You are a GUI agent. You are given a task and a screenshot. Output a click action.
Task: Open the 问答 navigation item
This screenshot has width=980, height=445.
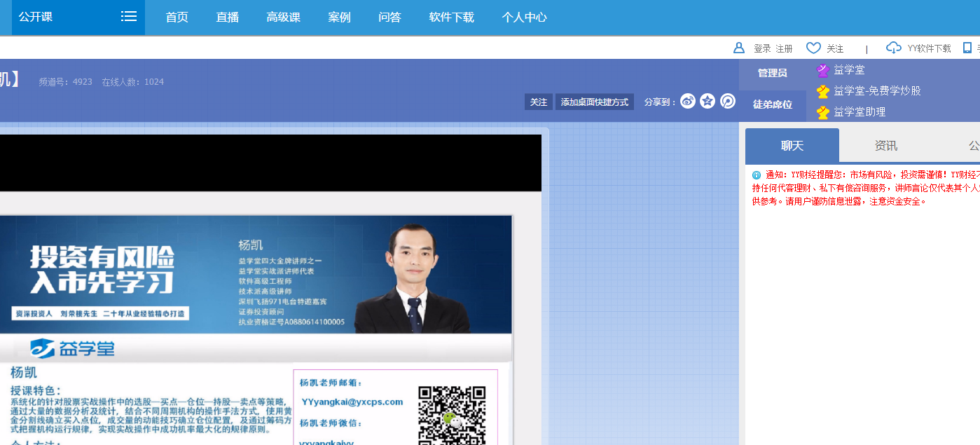[390, 18]
